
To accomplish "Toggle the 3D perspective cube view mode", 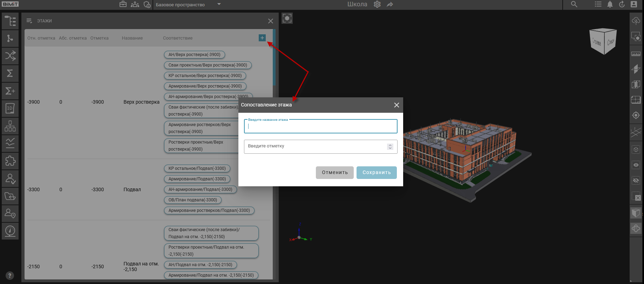I will pos(636,213).
